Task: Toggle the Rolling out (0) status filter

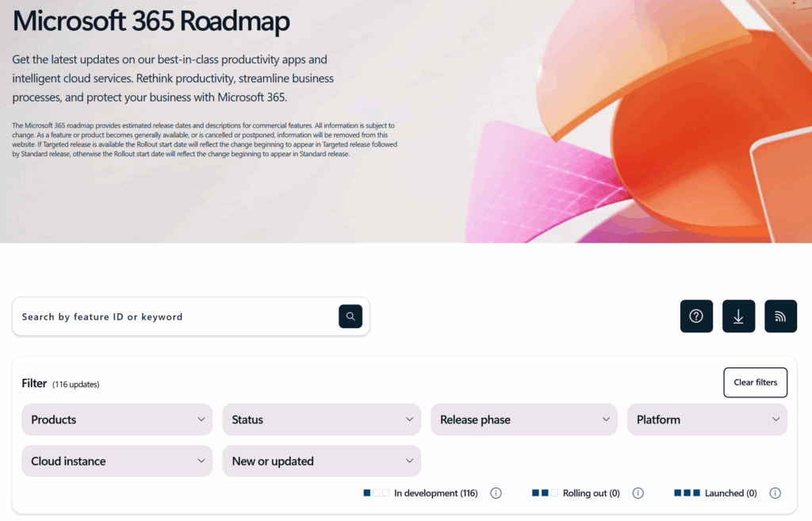Action: coord(590,492)
